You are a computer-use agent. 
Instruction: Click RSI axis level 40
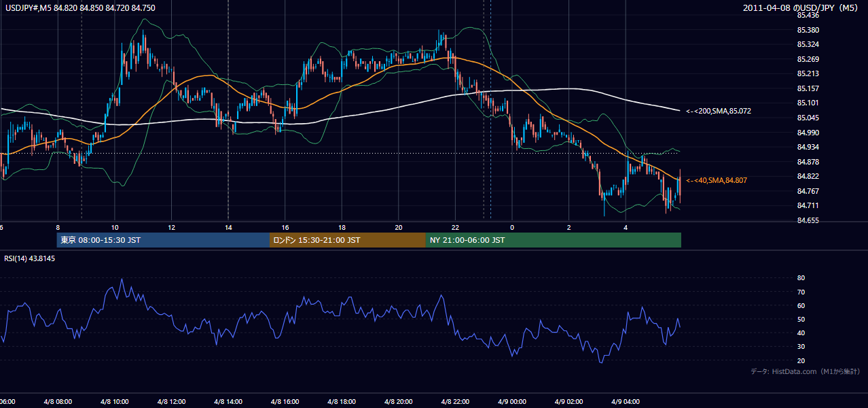(801, 333)
